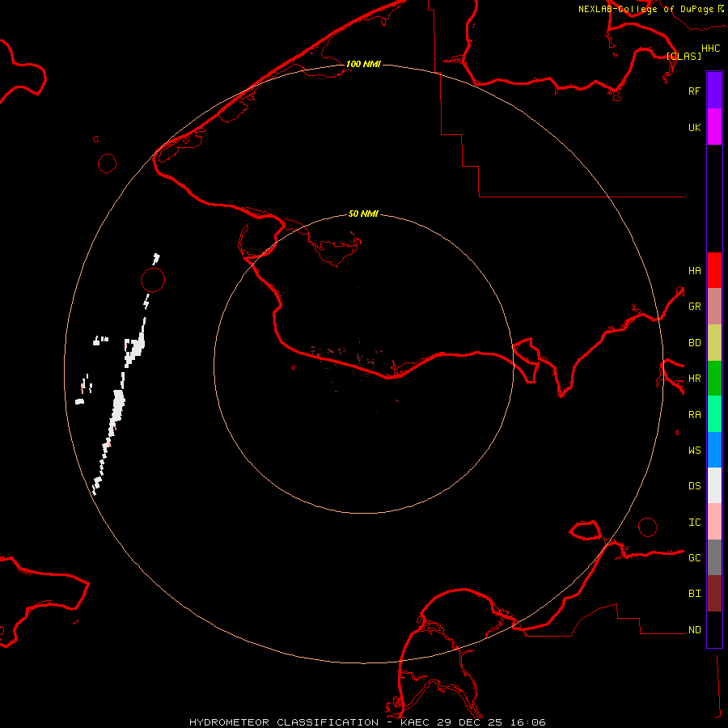Click the BD legend label
The image size is (728, 728).
pyautogui.click(x=694, y=343)
